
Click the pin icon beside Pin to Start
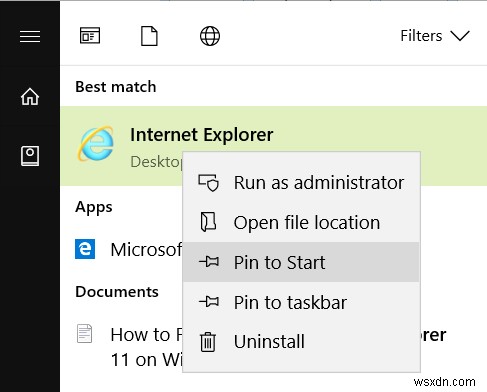coord(209,262)
